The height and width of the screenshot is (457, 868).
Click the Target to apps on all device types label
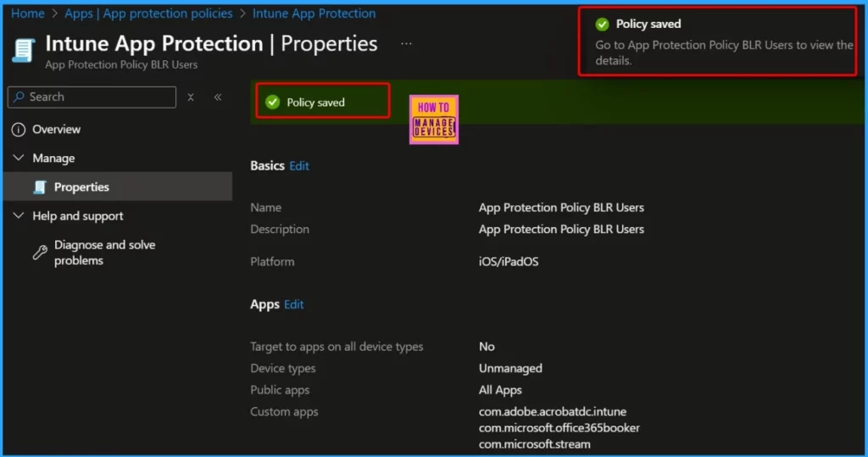337,347
